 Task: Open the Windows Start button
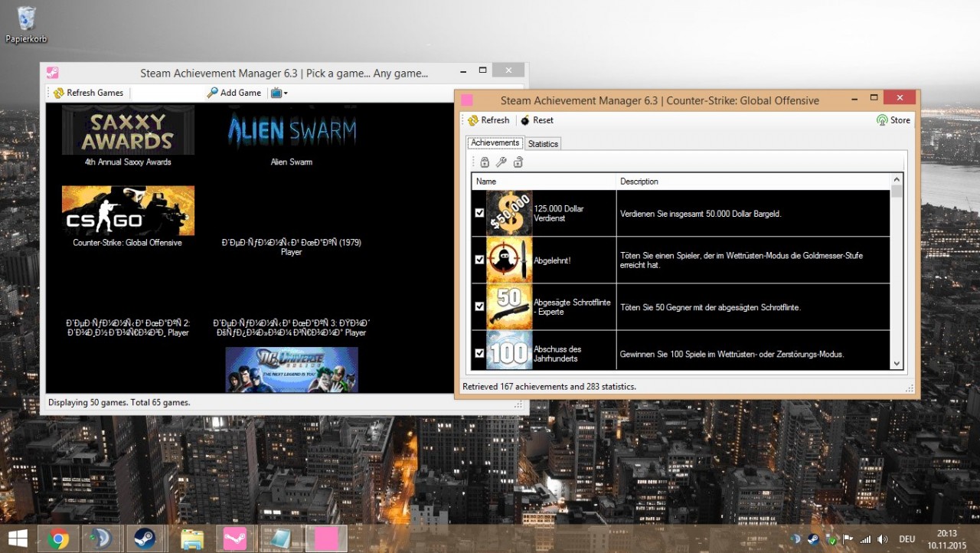click(x=18, y=538)
